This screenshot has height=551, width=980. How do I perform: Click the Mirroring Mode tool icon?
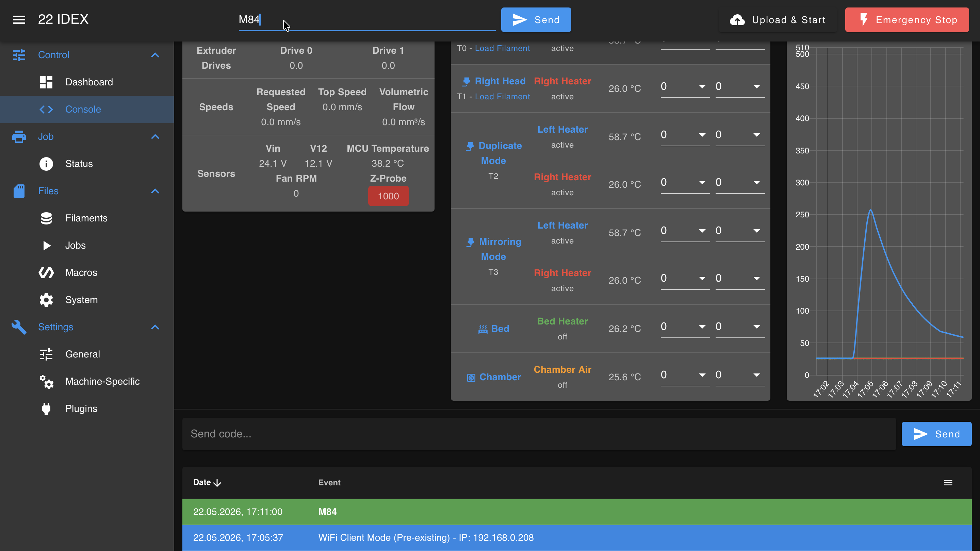(x=470, y=242)
